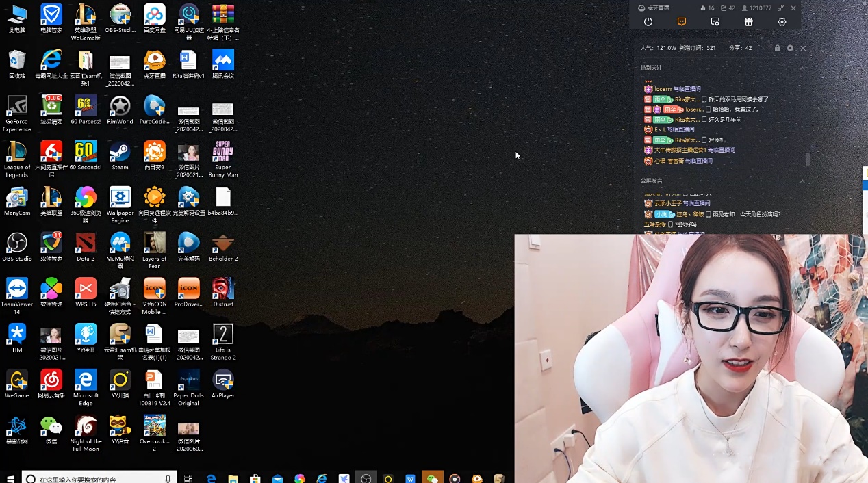Select the orange chat bubble icon in the Huya panel
The image size is (868, 483).
682,22
